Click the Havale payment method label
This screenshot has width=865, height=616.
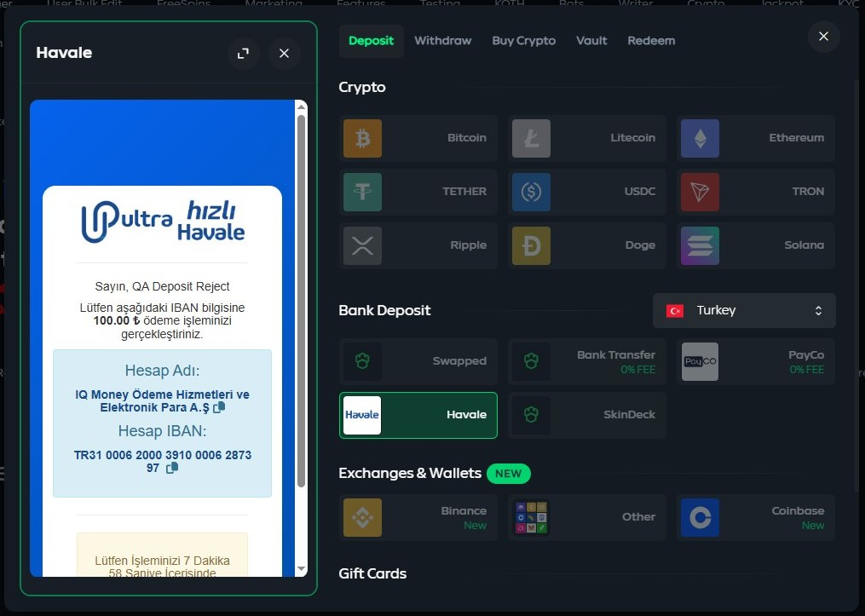coord(467,414)
